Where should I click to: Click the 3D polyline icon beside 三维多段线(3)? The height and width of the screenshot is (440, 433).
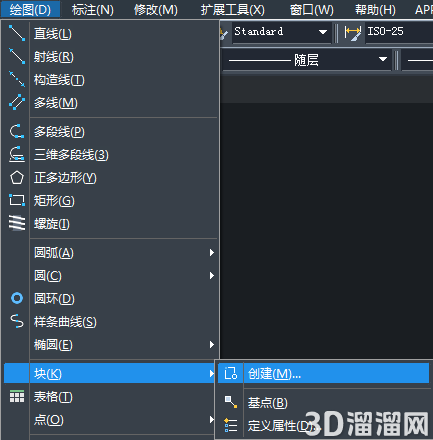tap(17, 154)
